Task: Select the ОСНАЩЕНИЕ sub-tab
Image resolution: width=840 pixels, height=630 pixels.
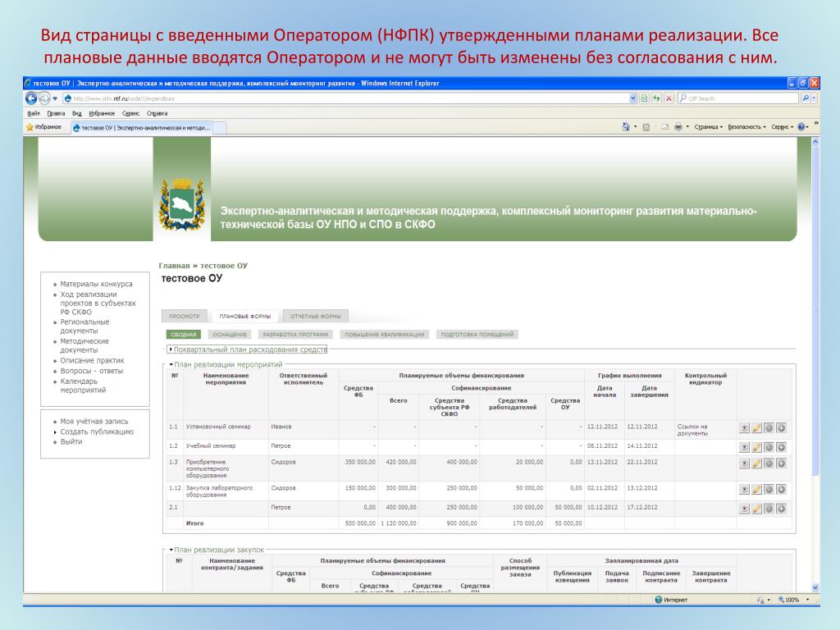Action: (230, 335)
